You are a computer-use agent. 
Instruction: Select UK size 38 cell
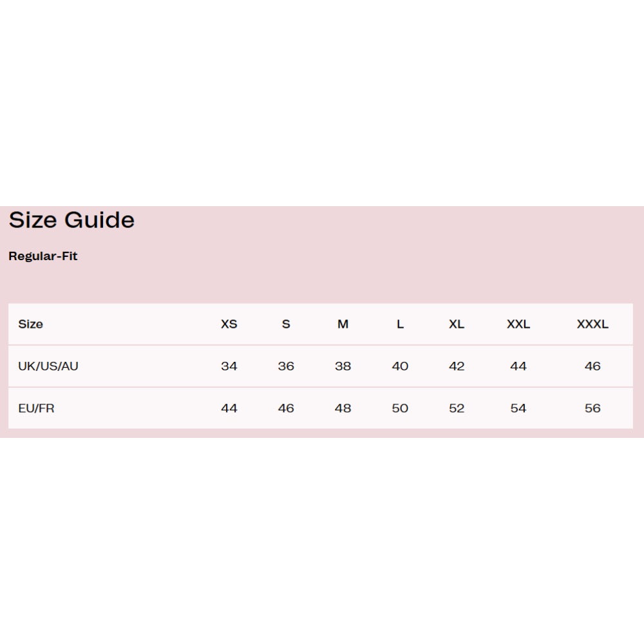(343, 366)
